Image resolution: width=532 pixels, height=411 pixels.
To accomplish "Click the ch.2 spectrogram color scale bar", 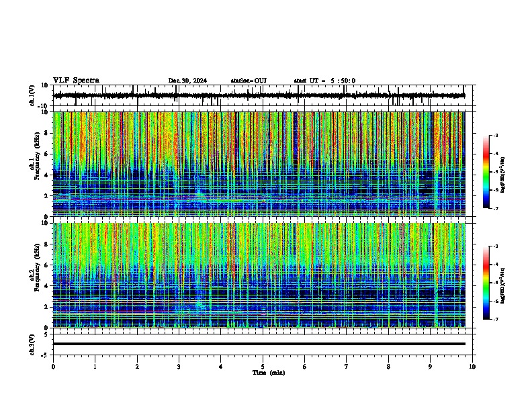I will point(486,283).
